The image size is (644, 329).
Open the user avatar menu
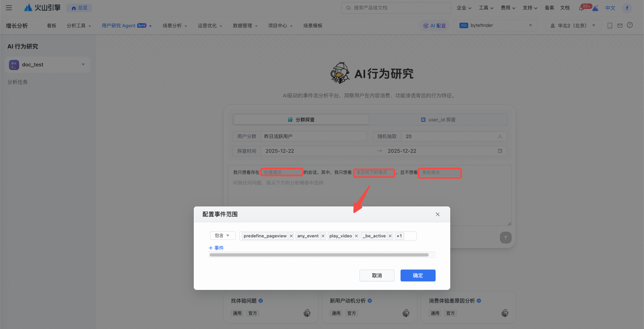627,8
